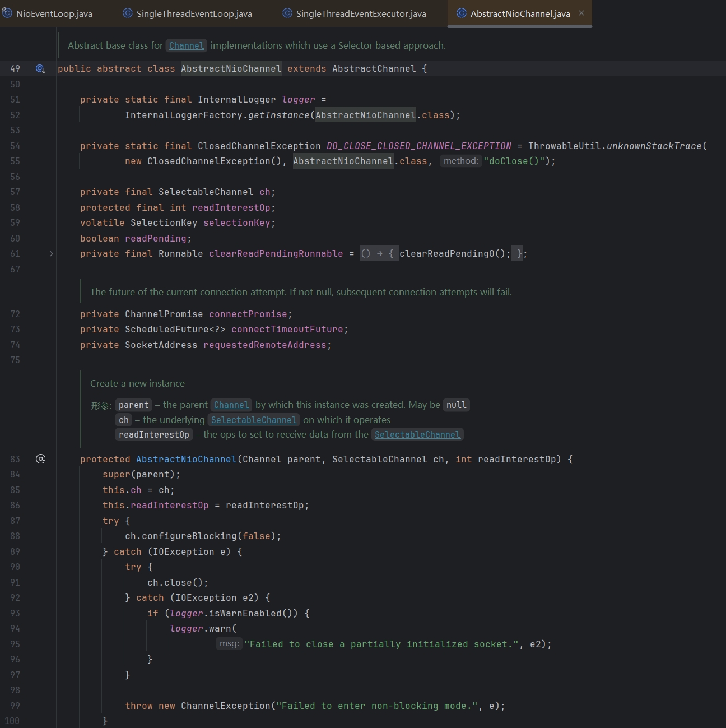
Task: Click ChannelException in throw statement
Action: click(226, 706)
